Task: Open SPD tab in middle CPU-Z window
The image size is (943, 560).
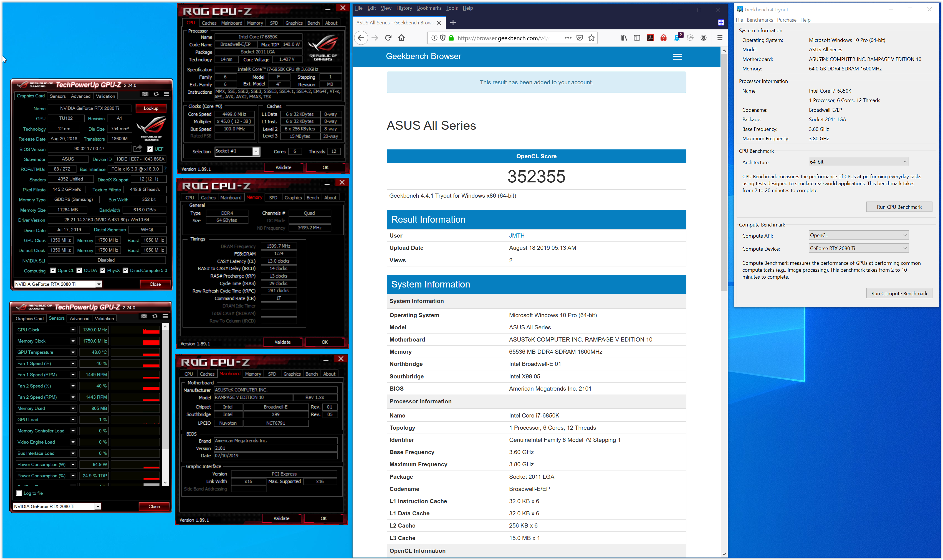Action: [x=273, y=198]
